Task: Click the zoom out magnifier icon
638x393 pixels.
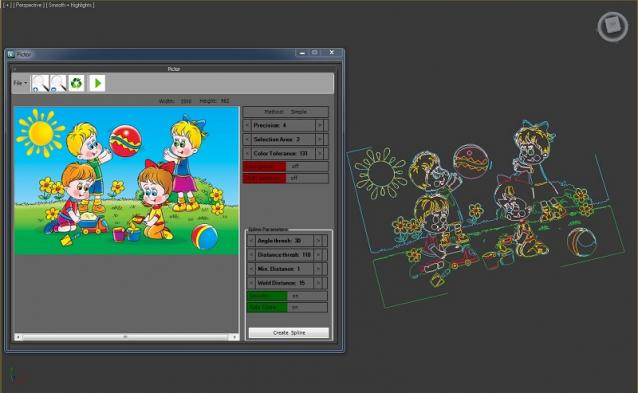Action: tap(58, 83)
